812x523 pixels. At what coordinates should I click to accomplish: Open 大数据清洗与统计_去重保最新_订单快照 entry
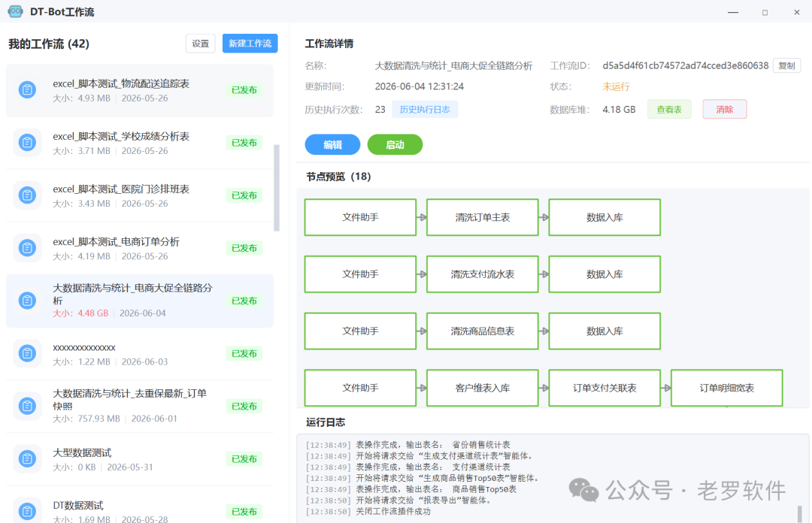tap(139, 407)
